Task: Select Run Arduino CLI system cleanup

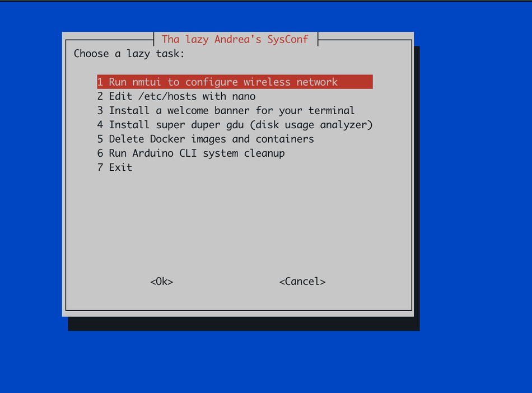Action: pyautogui.click(x=197, y=153)
